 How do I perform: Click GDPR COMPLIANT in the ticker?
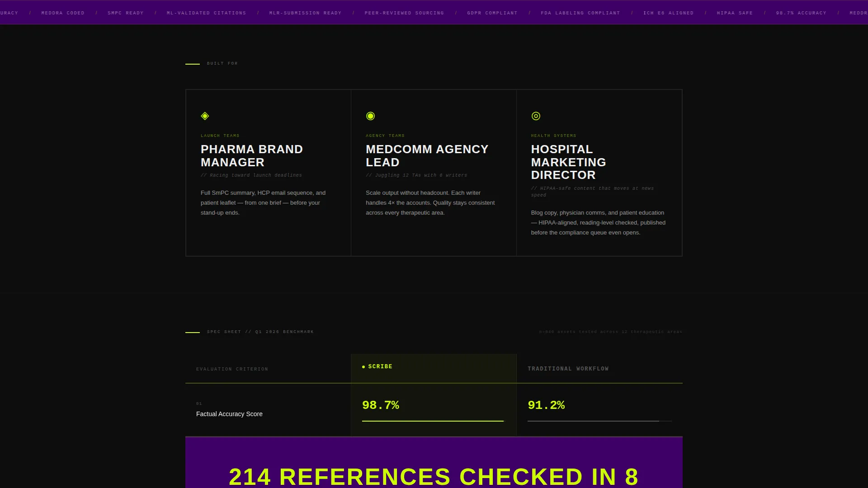click(492, 13)
